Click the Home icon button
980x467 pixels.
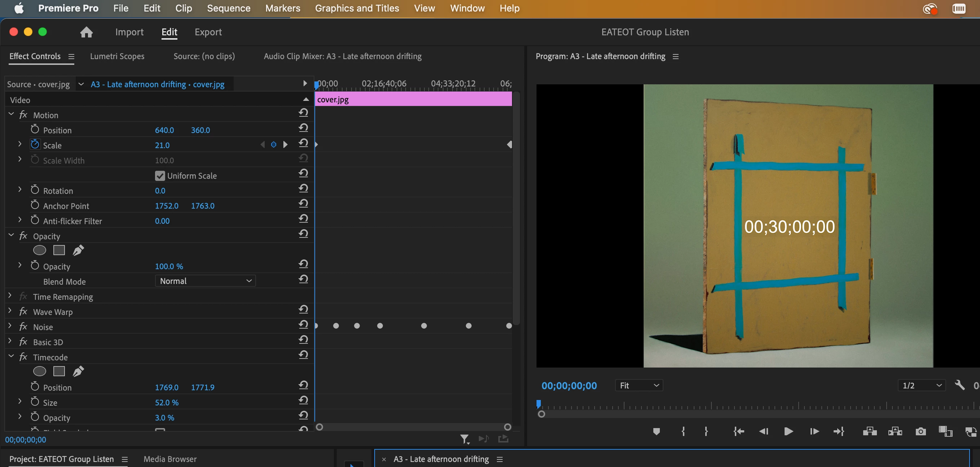coord(87,32)
